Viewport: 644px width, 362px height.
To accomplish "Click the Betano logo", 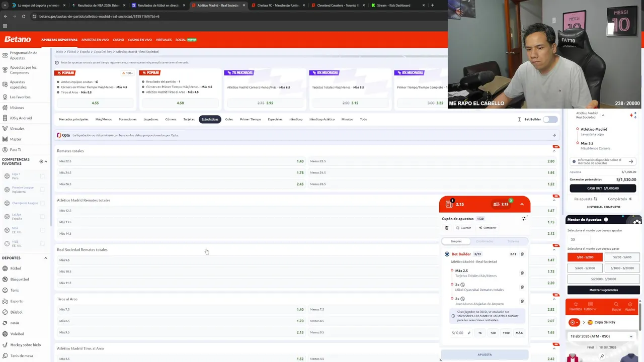I will click(18, 39).
